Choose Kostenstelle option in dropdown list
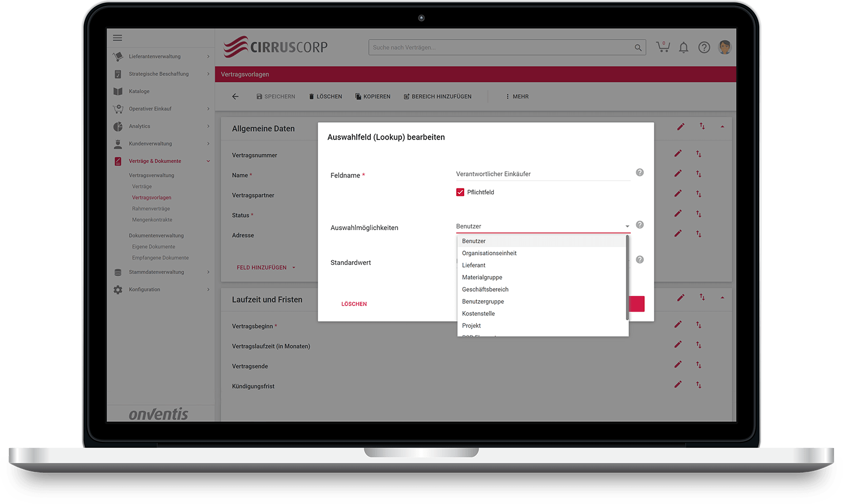Screen dimensions: 843x504 point(478,314)
